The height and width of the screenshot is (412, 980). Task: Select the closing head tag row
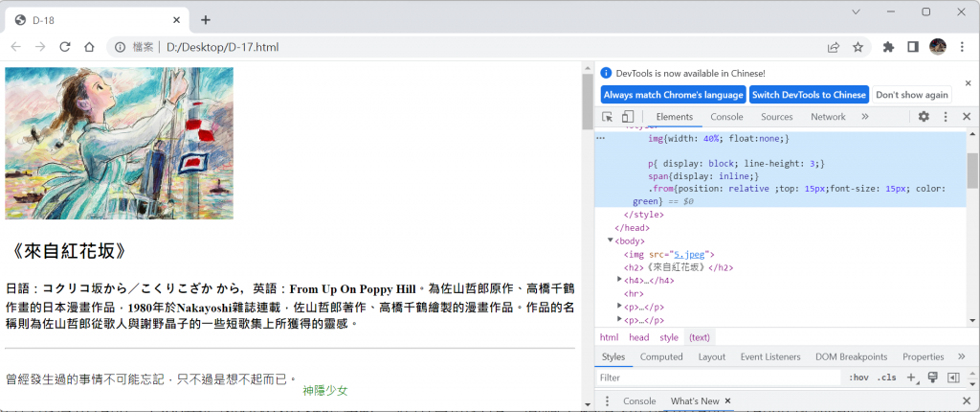coord(781,228)
